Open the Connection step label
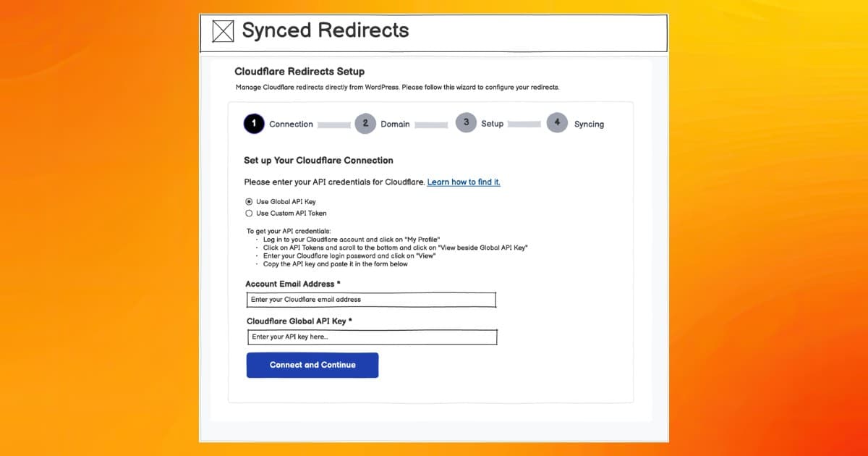The width and height of the screenshot is (868, 456). (x=291, y=124)
